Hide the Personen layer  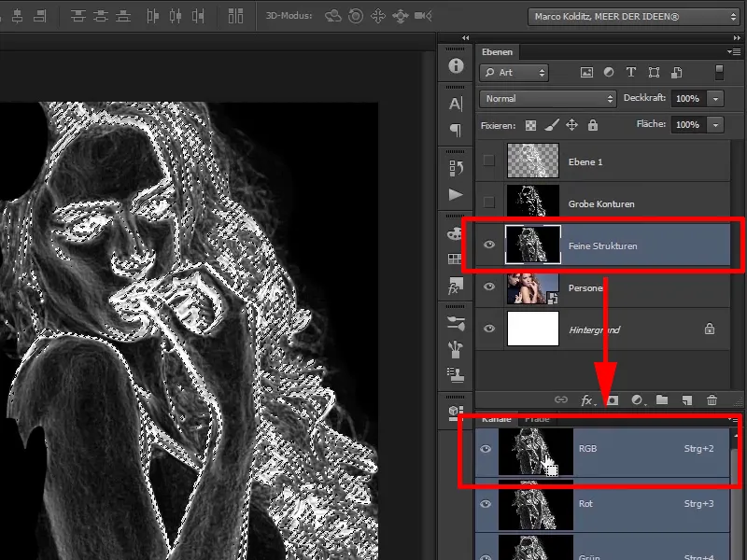488,287
